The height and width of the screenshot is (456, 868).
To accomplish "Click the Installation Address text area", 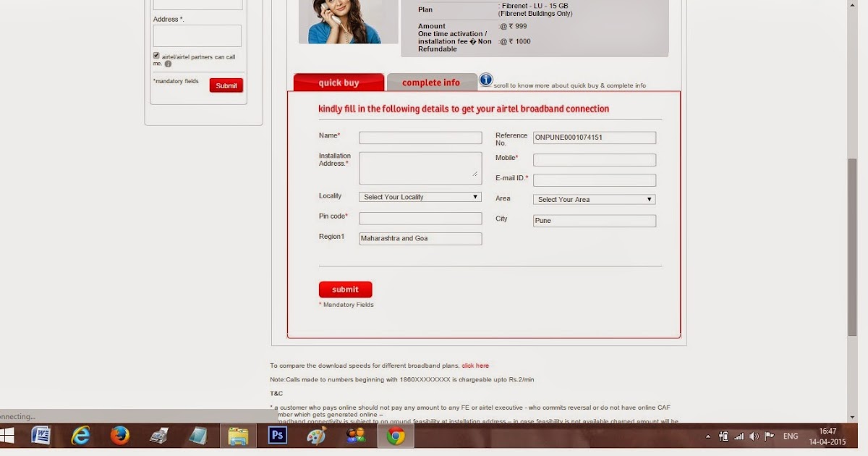I will pyautogui.click(x=420, y=168).
